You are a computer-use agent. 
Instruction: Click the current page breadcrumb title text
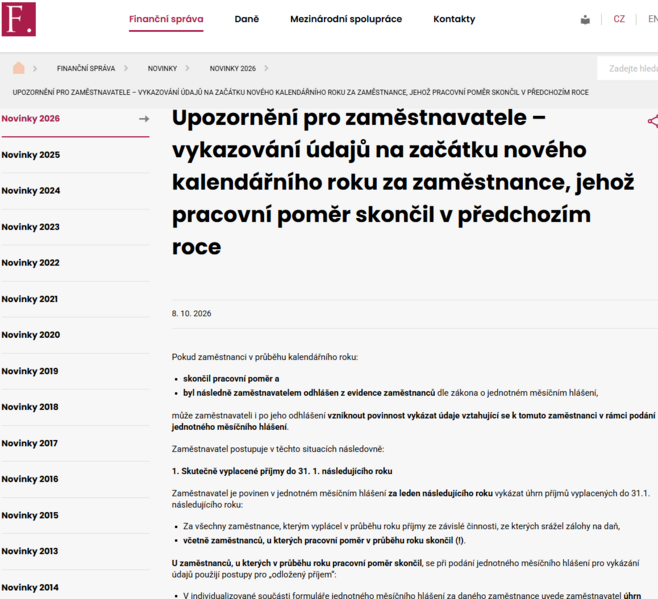300,92
